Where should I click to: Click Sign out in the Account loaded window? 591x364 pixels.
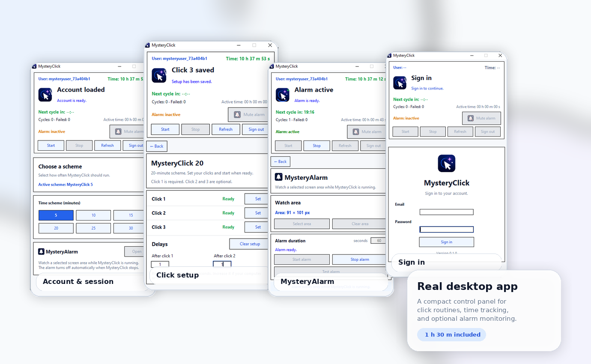tap(134, 146)
